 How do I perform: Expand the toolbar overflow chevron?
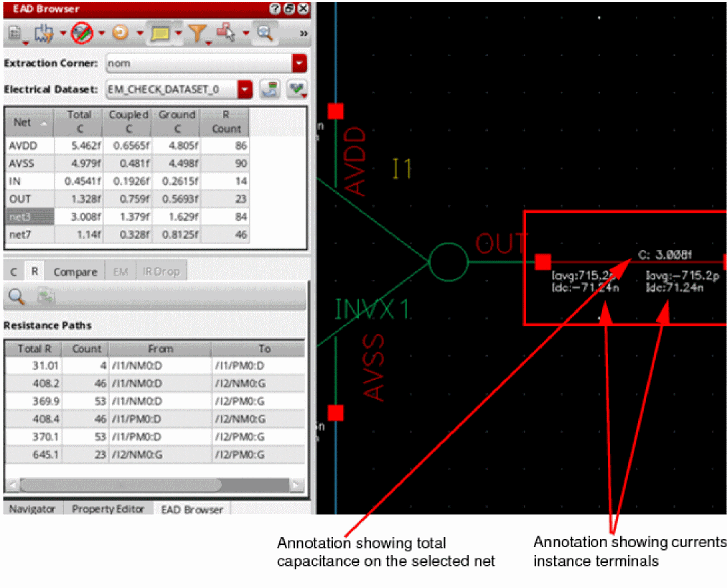pos(304,33)
